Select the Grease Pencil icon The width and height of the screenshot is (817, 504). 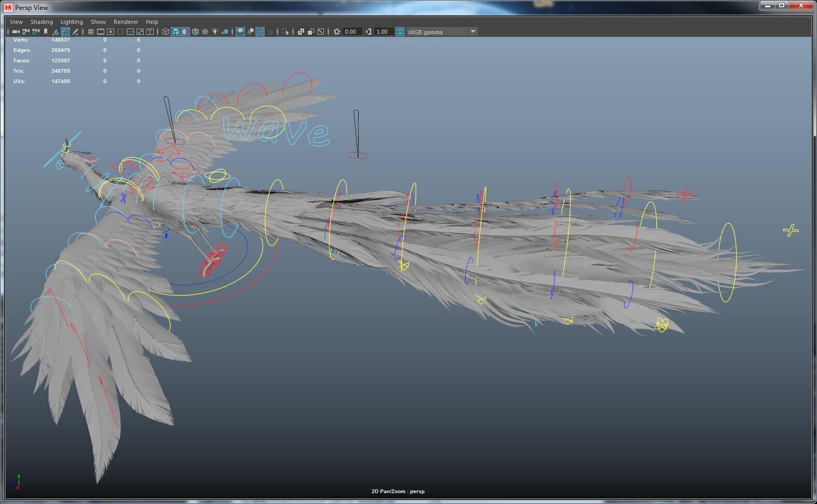(75, 32)
